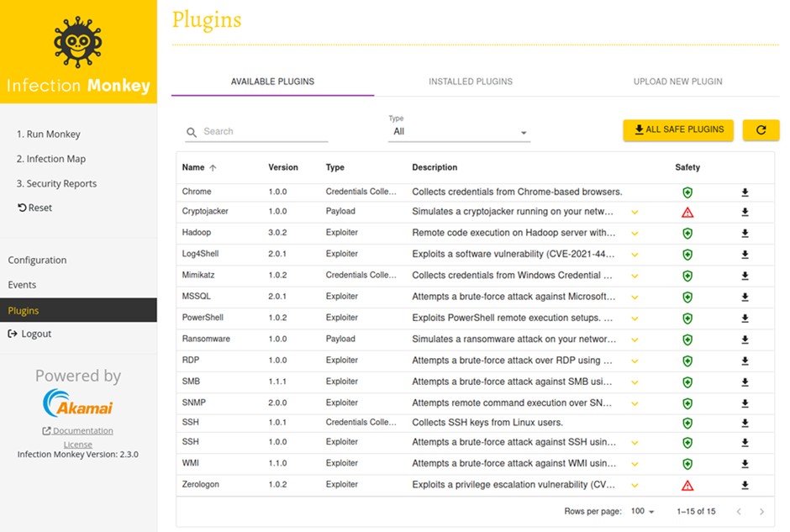Open the Type filter dropdown
The image size is (790, 532).
pos(459,132)
